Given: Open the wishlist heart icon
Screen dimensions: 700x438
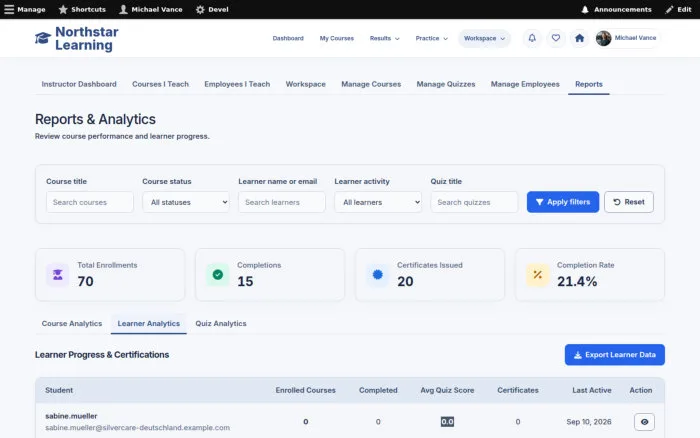Looking at the screenshot, I should (556, 38).
